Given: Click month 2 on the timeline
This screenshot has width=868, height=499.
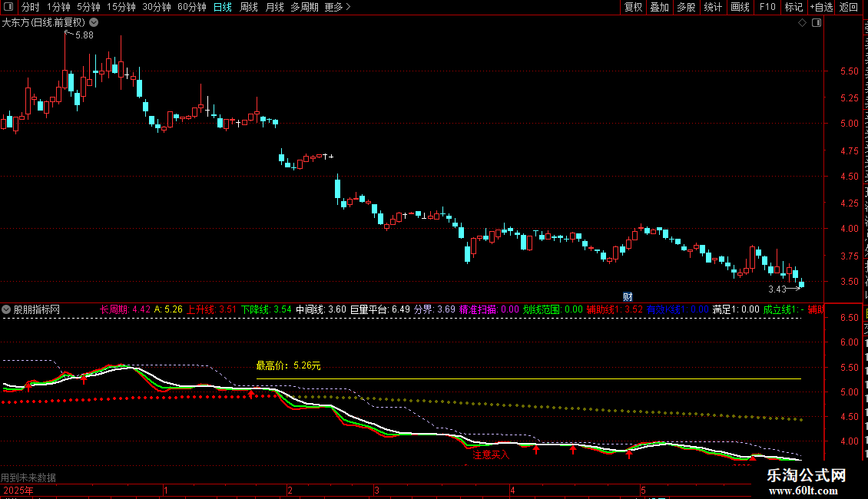Looking at the screenshot, I should [290, 490].
